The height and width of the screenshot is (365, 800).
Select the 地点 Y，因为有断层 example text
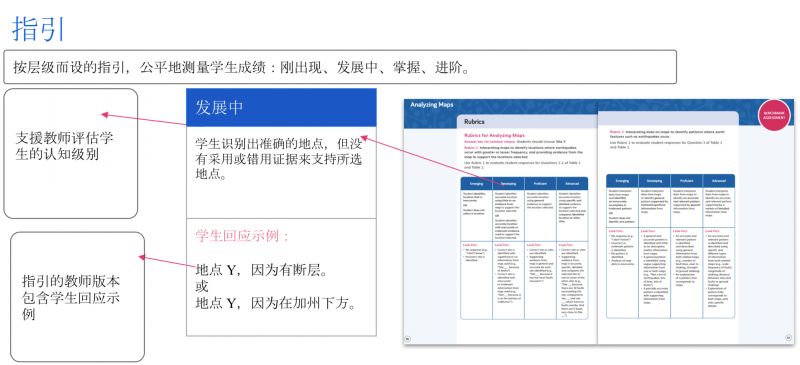point(261,270)
